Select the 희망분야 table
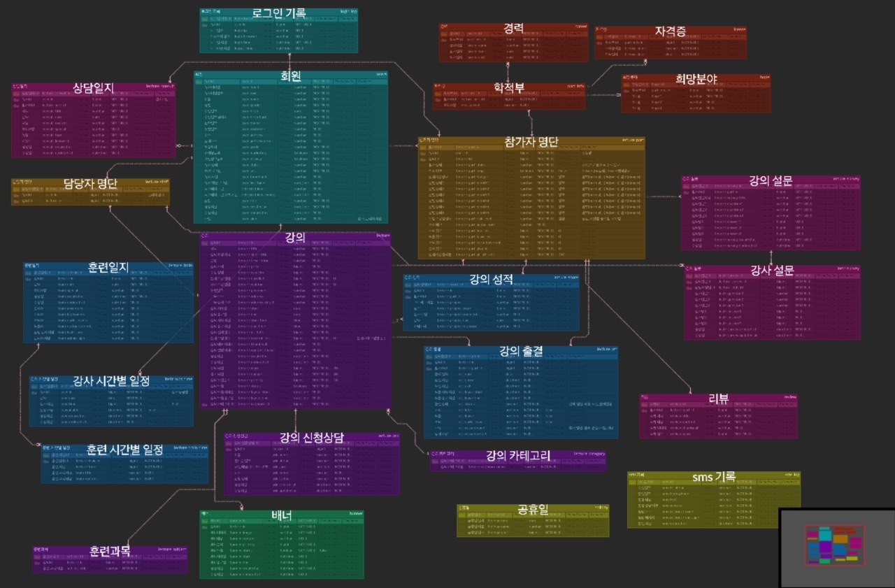Screen dimensions: 895x588 coord(696,93)
